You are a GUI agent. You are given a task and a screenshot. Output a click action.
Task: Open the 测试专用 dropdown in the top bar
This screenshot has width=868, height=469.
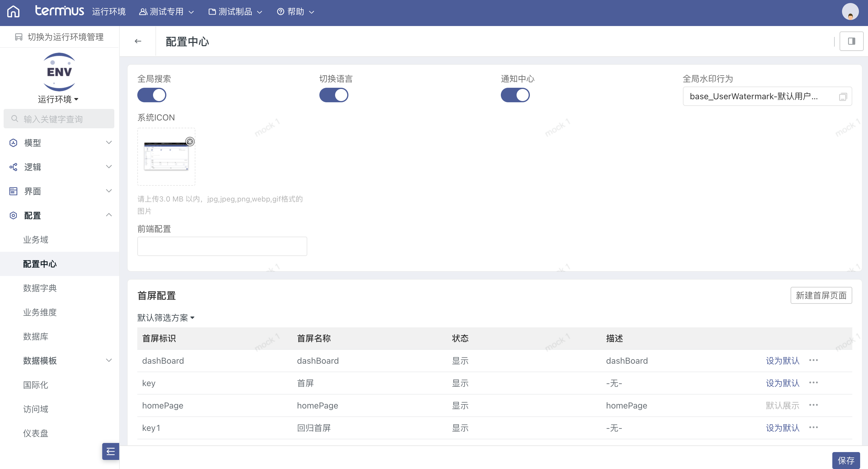[x=166, y=12]
